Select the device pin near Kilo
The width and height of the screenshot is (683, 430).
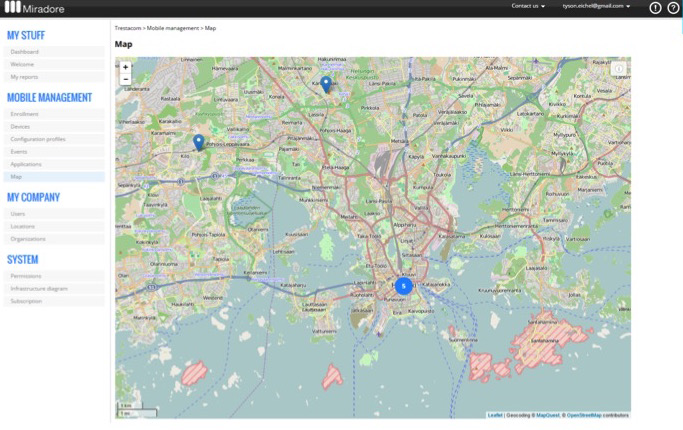pos(199,142)
